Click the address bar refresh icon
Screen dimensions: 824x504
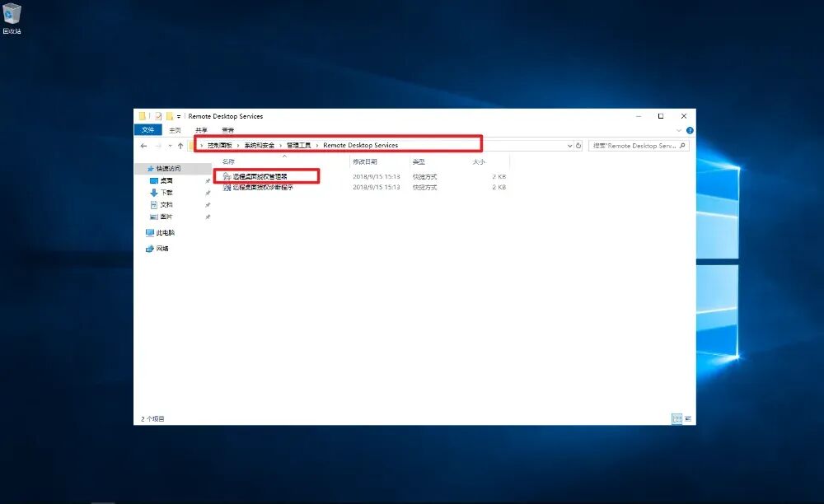click(x=578, y=146)
